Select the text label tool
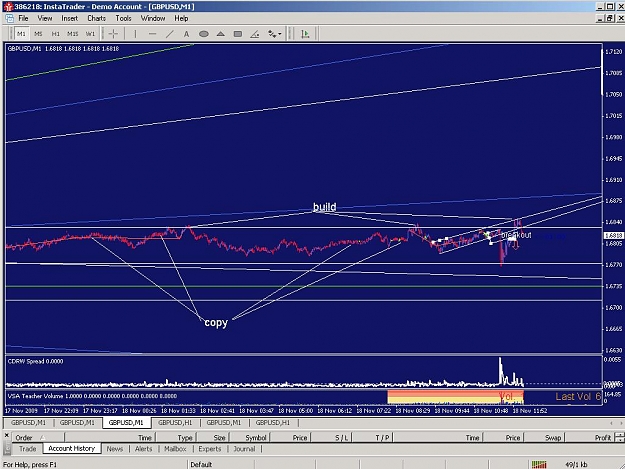Viewport: 625px width, 469px height. coord(186,34)
